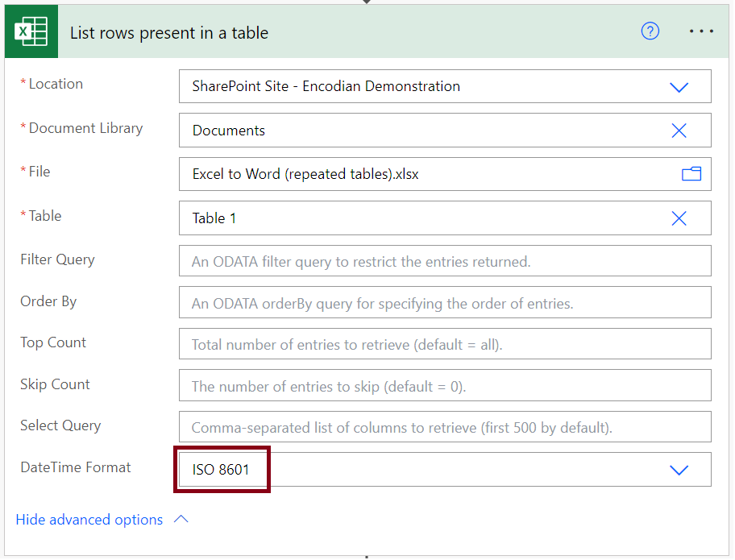The width and height of the screenshot is (735, 560).
Task: Clear the Document Library value
Action: 680,131
